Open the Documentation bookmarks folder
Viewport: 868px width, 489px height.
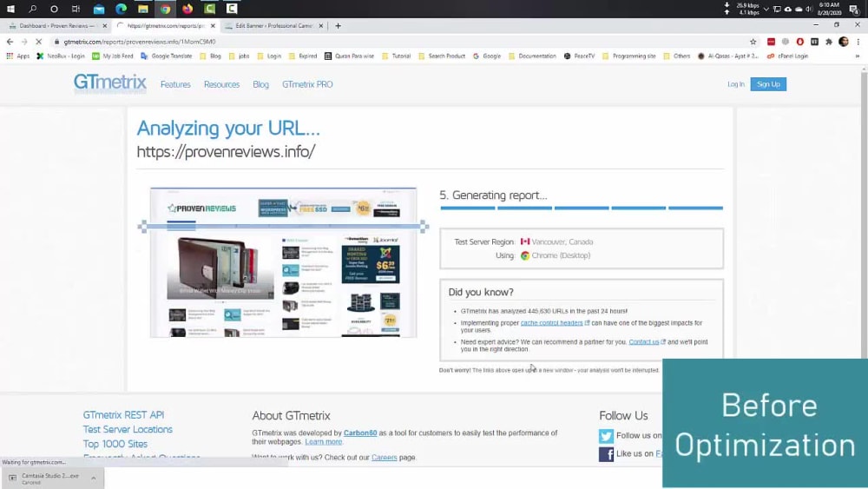(x=532, y=56)
